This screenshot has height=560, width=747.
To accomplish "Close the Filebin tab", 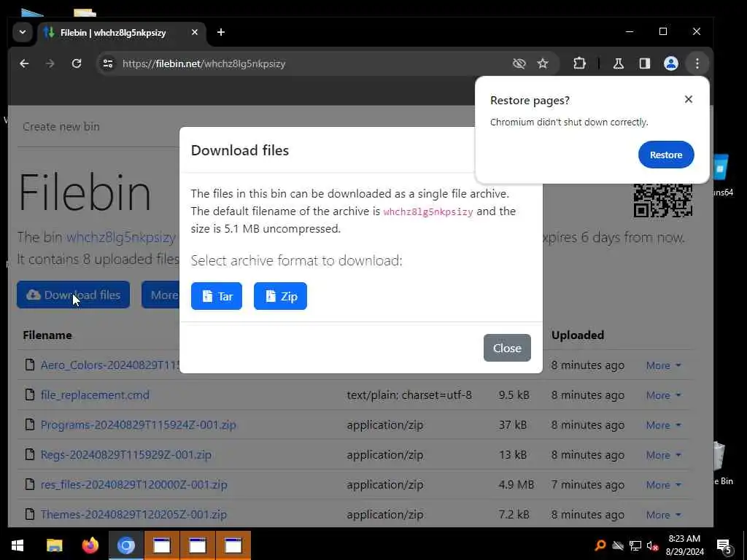I will 194,32.
